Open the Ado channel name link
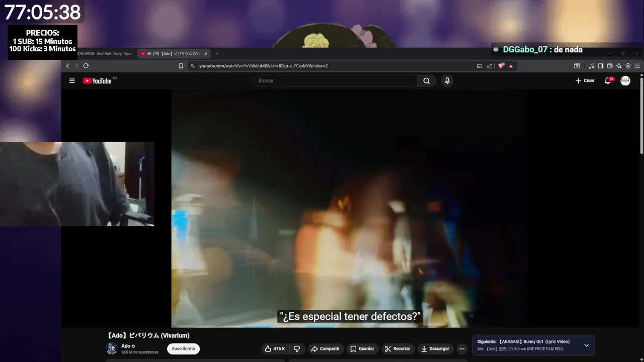Screen dimensions: 644x362 (x=126, y=346)
